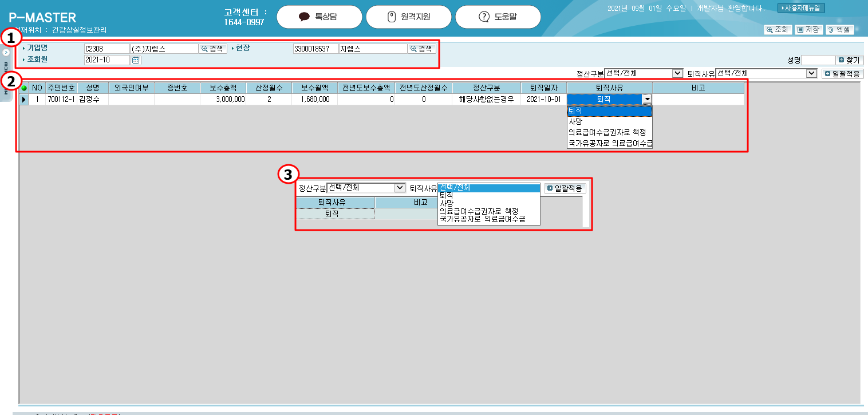Click the 퇴직사유 column header in main grid
Screen dimensions: 868x415
click(x=610, y=88)
